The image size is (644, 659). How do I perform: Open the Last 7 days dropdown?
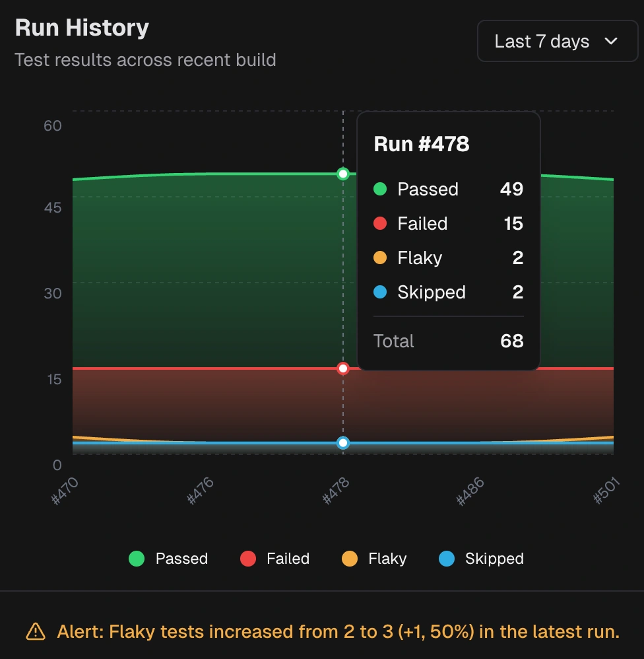(558, 41)
